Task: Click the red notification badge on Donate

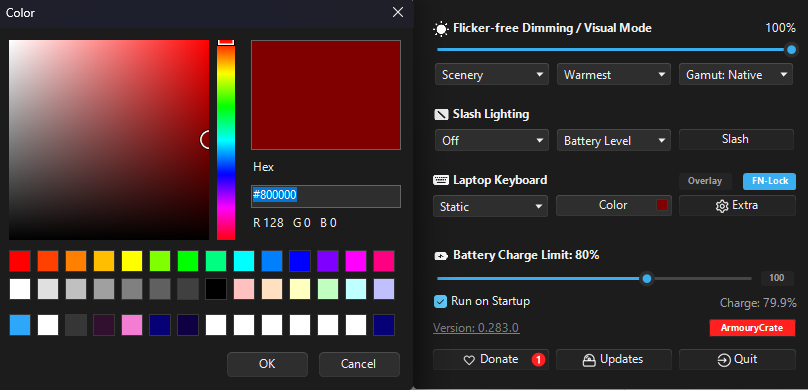Action: point(538,360)
